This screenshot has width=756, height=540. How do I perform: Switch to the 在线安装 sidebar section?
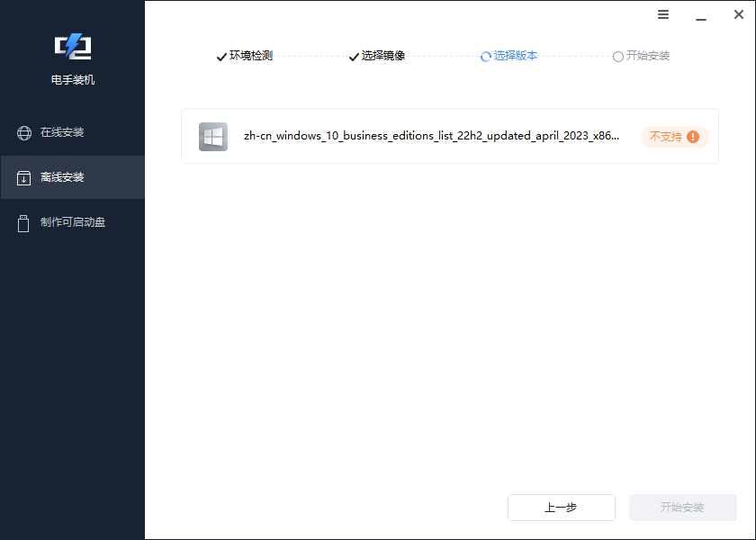coord(72,132)
